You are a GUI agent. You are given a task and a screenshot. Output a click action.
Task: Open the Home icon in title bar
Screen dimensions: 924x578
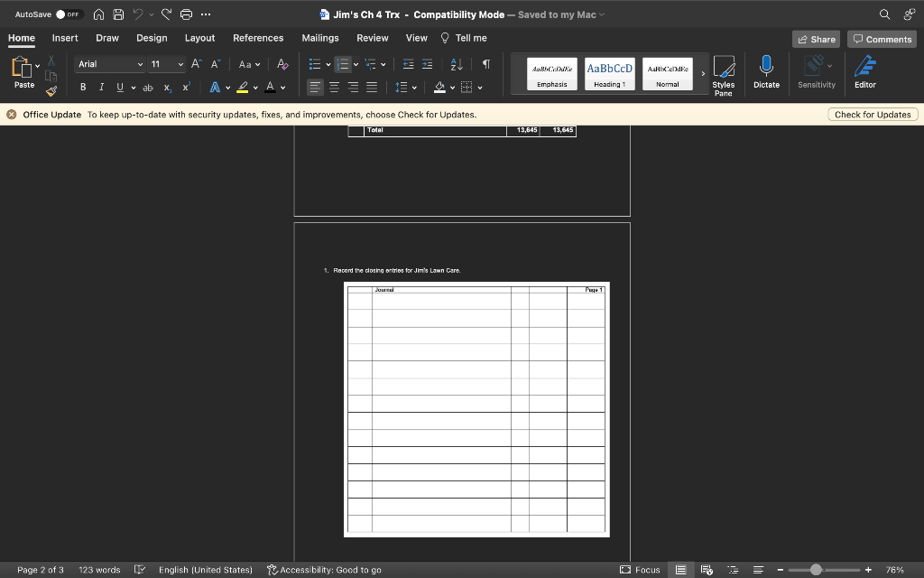click(98, 14)
